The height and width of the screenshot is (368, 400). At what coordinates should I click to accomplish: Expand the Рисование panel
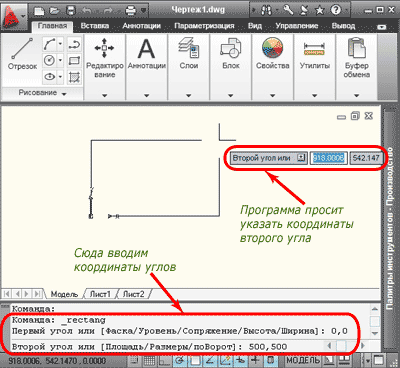(42, 93)
